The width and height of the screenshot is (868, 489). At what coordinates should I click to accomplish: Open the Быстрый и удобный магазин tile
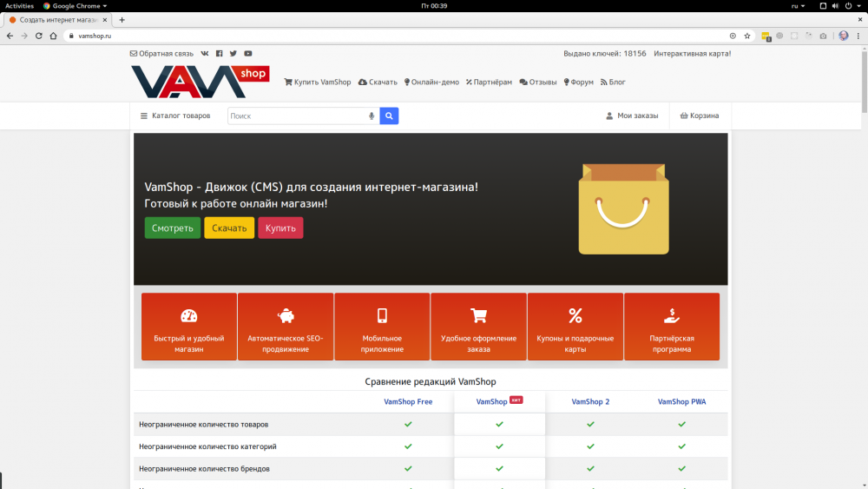[188, 327]
